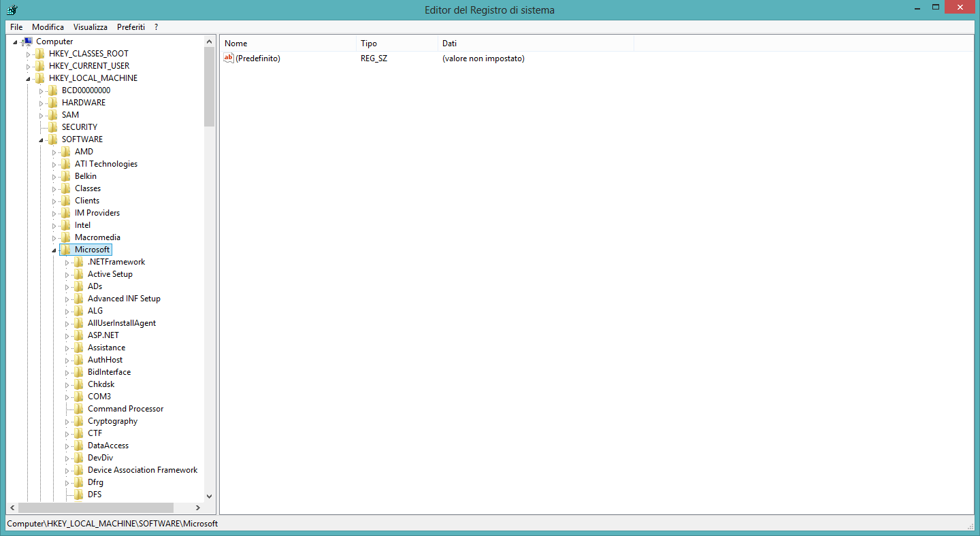Viewport: 980px width, 536px height.
Task: Click the tree scroll down arrow
Action: (x=209, y=497)
